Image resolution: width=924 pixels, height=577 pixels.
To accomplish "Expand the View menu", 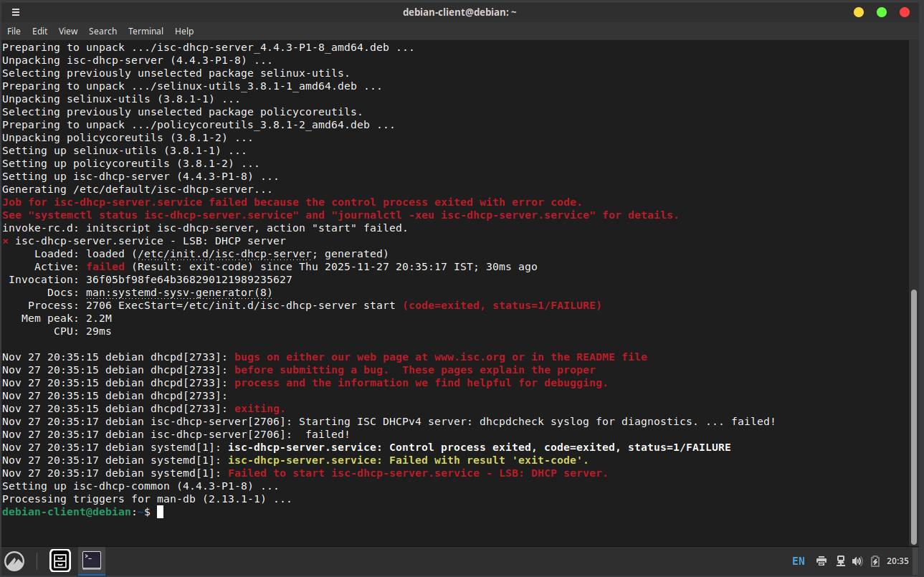I will point(68,32).
